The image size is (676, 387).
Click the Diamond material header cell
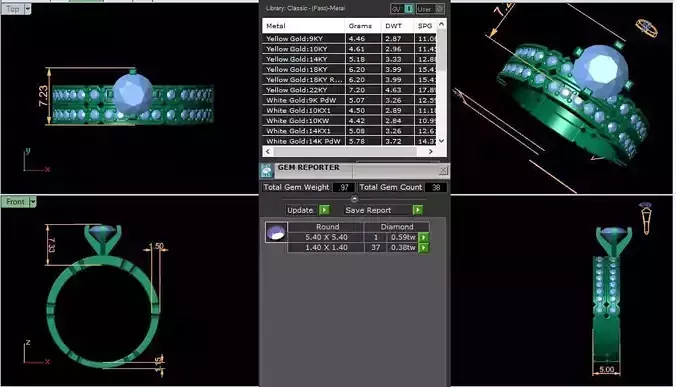397,227
